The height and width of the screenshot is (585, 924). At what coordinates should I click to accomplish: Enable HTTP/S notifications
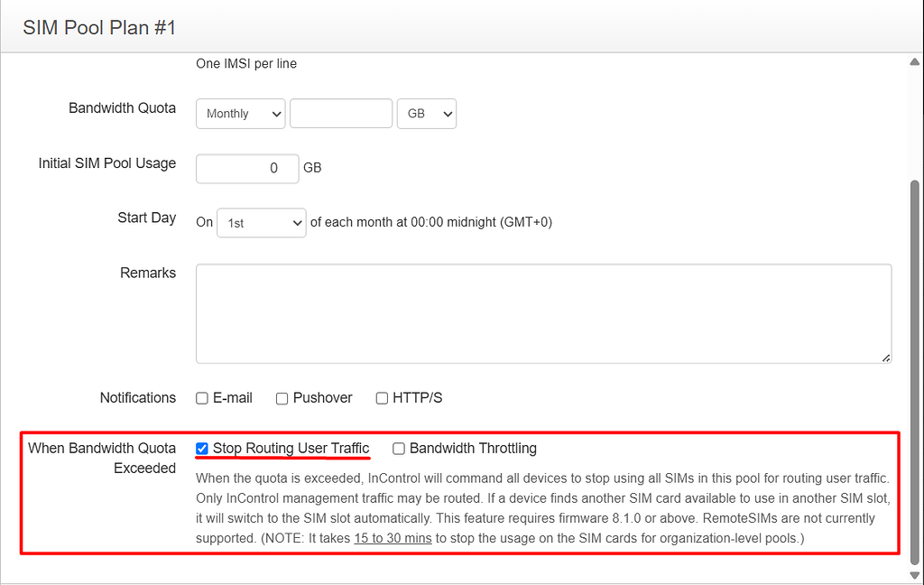click(381, 397)
